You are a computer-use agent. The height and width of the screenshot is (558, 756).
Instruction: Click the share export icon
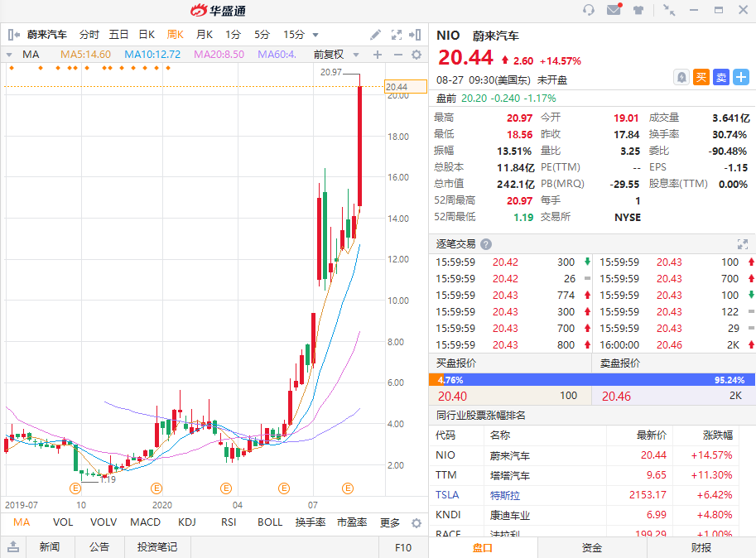pyautogui.click(x=13, y=547)
